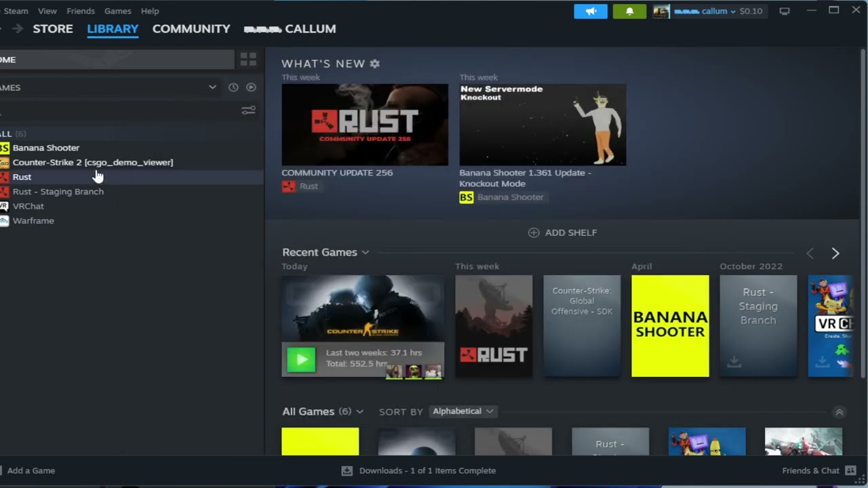The image size is (868, 488).
Task: Click download icon on Rust Staging Branch card
Action: (x=734, y=363)
